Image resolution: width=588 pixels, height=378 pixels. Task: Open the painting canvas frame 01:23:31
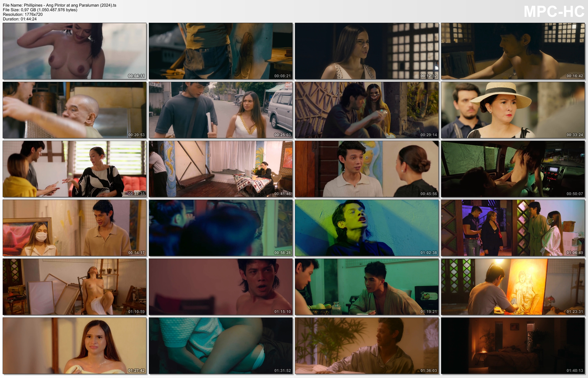pos(513,287)
